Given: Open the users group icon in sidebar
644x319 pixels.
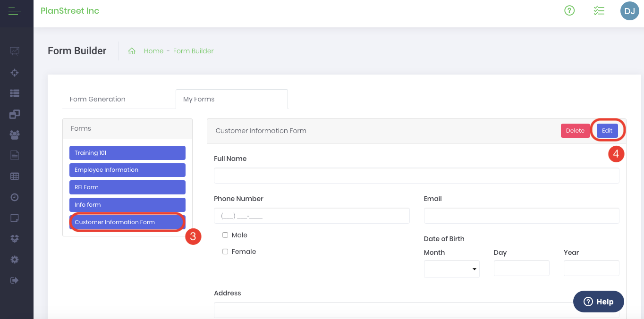Looking at the screenshot, I should coord(15,135).
